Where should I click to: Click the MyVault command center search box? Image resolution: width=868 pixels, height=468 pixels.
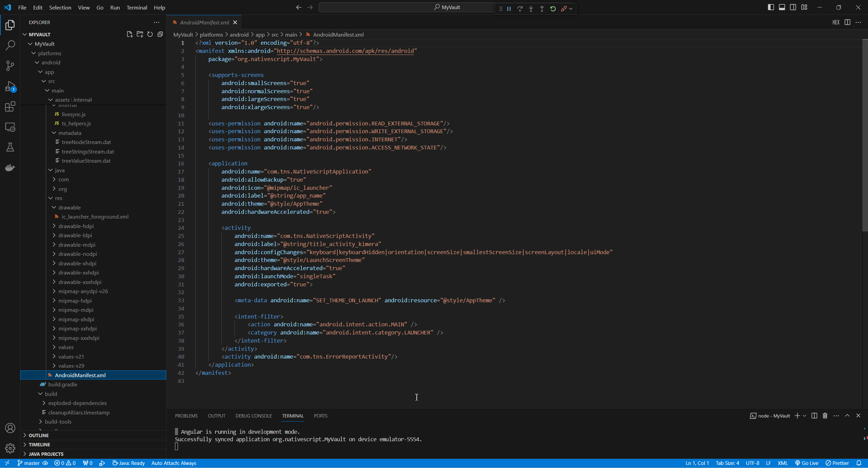click(407, 7)
